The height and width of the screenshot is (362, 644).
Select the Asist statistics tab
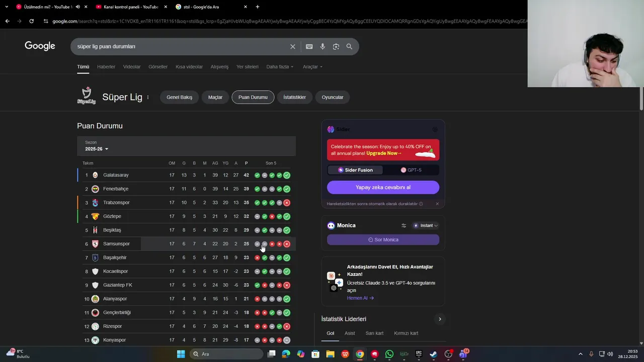[350, 333]
